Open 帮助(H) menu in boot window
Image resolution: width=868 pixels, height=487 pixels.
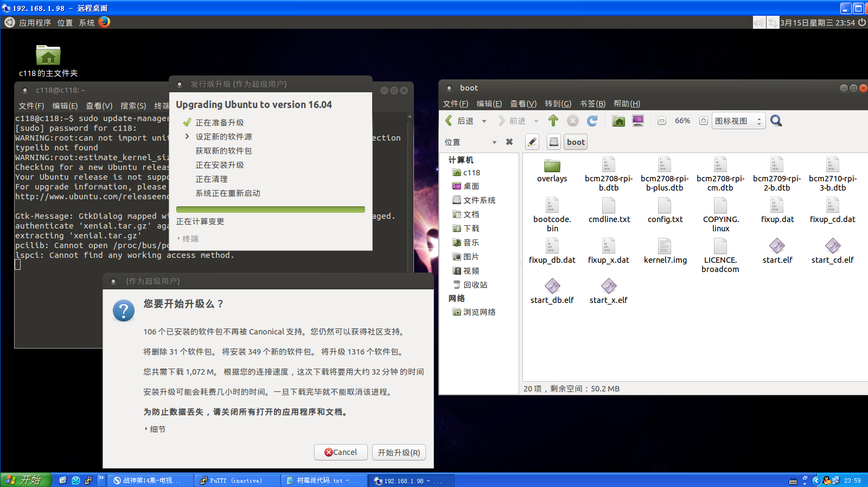627,104
